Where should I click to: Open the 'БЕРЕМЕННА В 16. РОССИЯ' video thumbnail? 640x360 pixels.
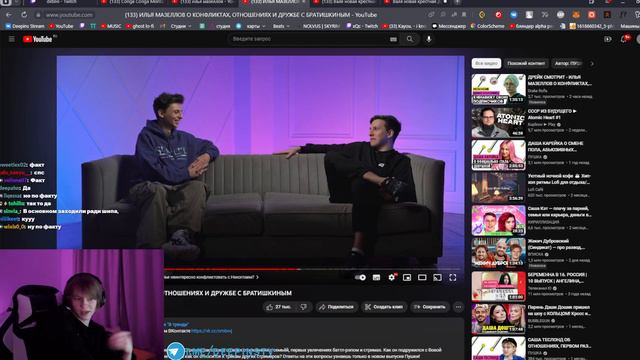498,286
